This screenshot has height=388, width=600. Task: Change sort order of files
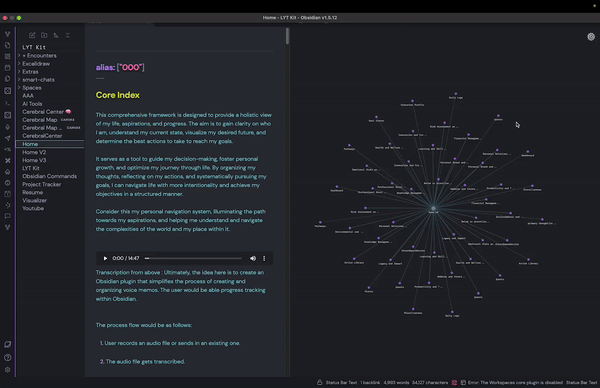point(56,35)
